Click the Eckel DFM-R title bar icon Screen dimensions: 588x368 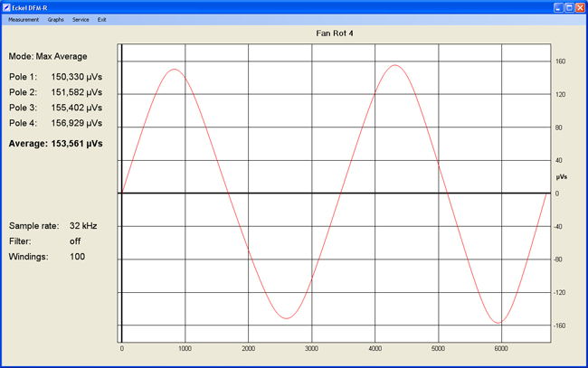coord(6,7)
